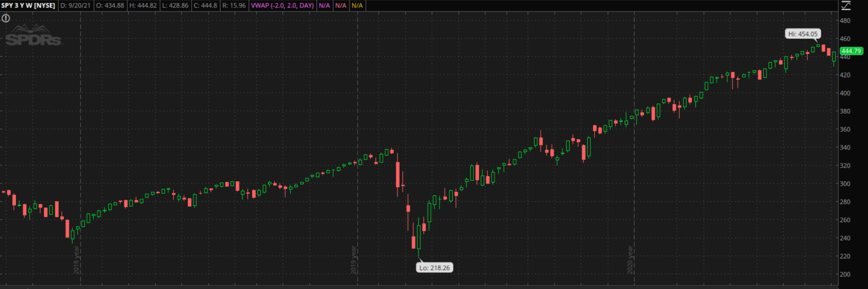Click the 320 price axis label
868x289 pixels.
[x=845, y=166]
